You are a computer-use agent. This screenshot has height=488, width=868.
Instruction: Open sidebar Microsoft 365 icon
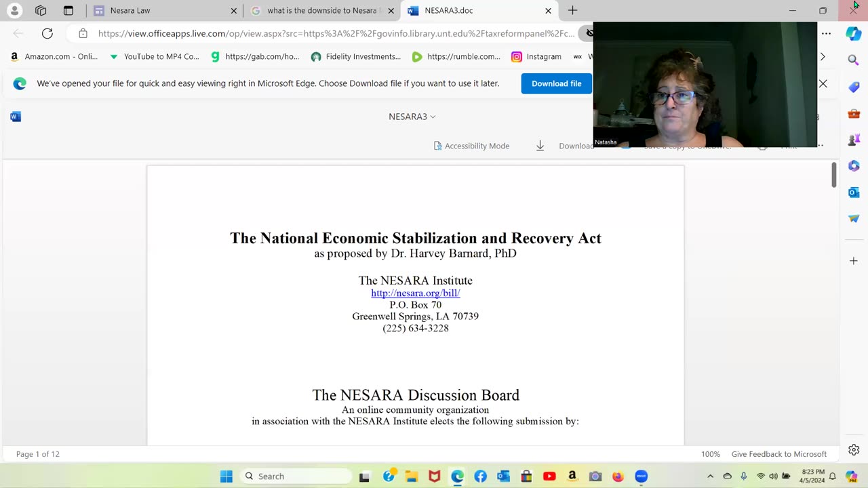(x=854, y=166)
